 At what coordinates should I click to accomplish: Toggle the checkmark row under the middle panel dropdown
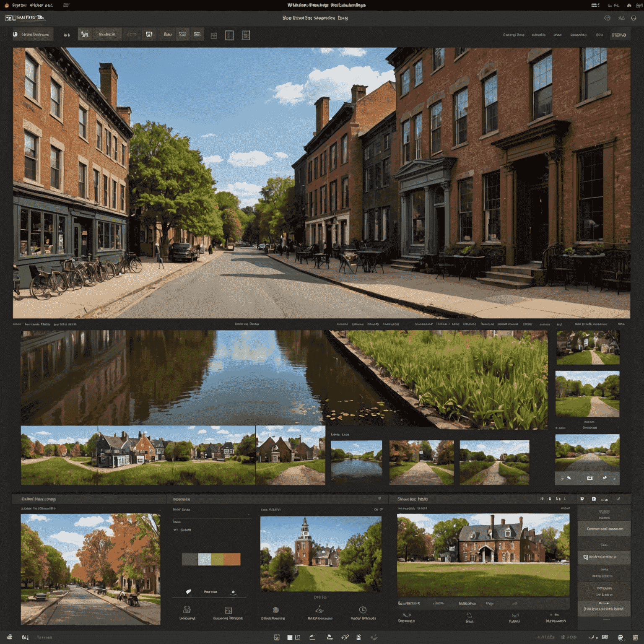[183, 530]
